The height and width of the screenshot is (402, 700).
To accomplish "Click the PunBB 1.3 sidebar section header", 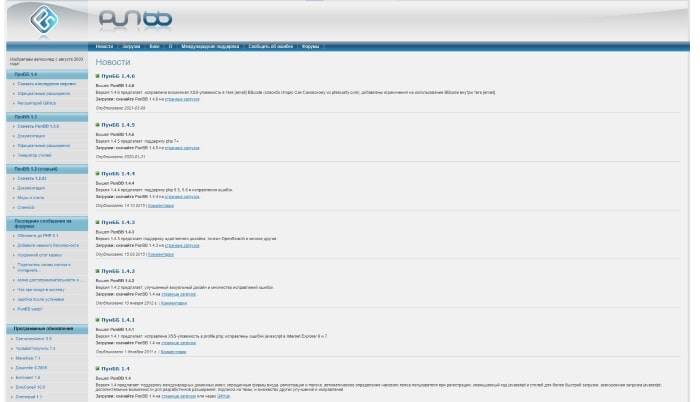I will point(47,117).
